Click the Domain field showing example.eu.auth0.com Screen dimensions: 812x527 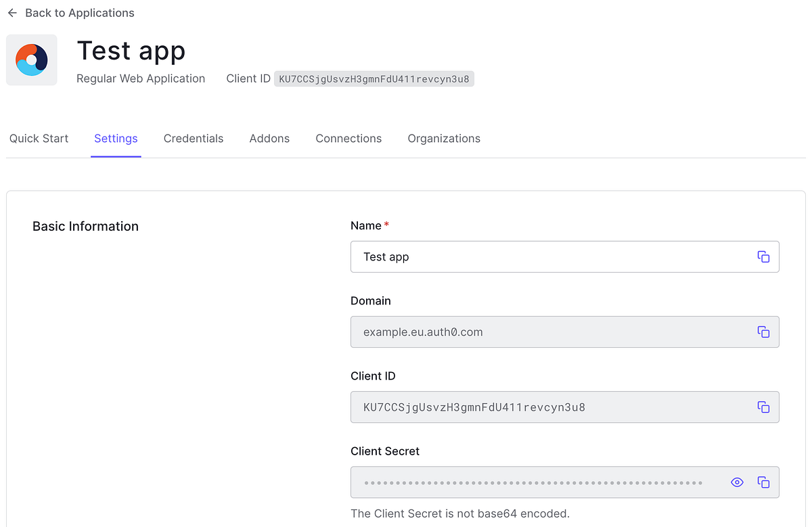[541, 331]
